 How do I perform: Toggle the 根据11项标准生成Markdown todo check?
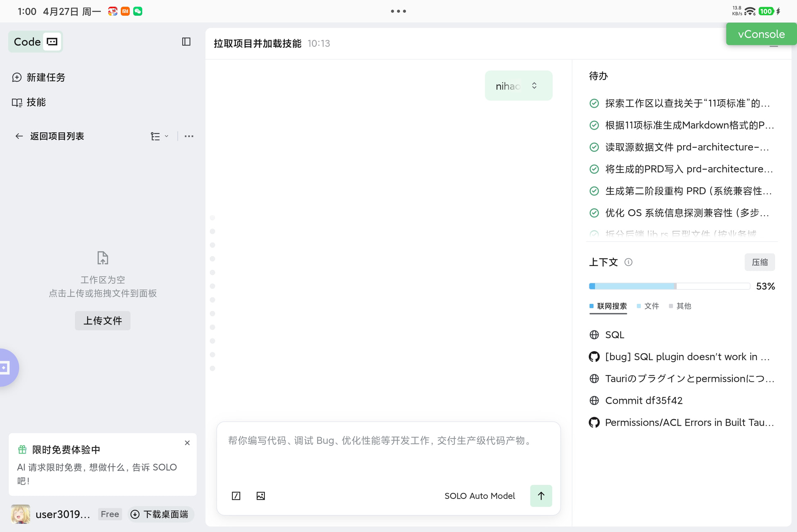pos(594,125)
